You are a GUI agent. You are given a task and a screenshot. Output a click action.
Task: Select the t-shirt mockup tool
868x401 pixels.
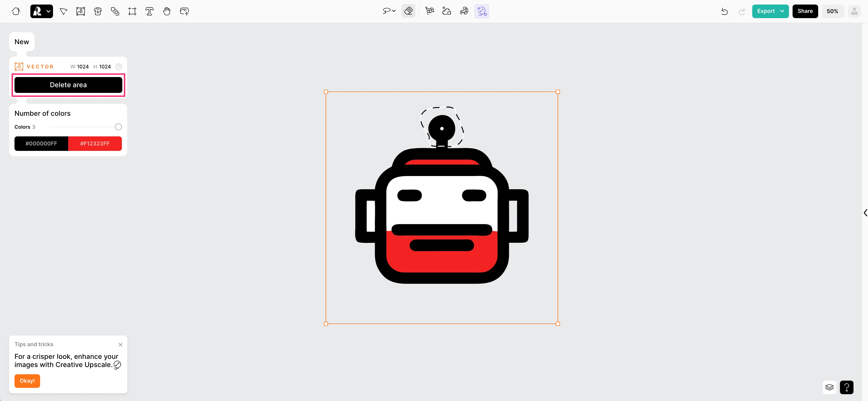(98, 11)
